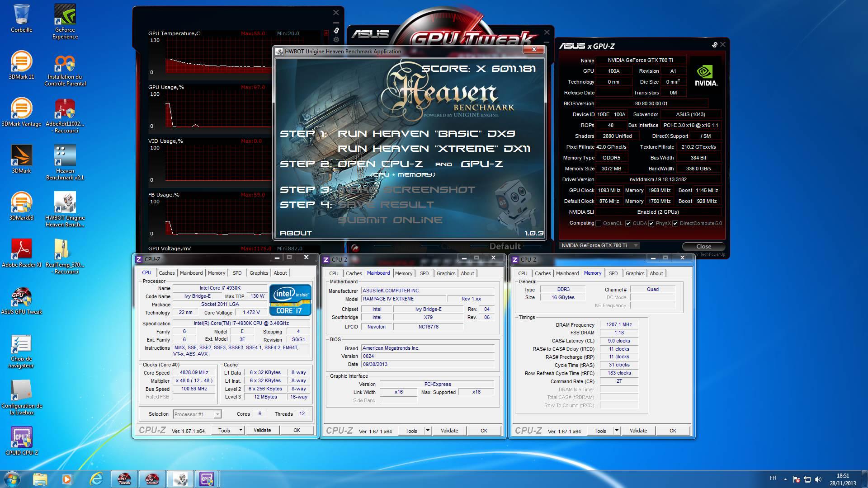Open the 3DMark 11 desktop shortcut
The width and height of the screenshot is (868, 488).
coord(21,65)
